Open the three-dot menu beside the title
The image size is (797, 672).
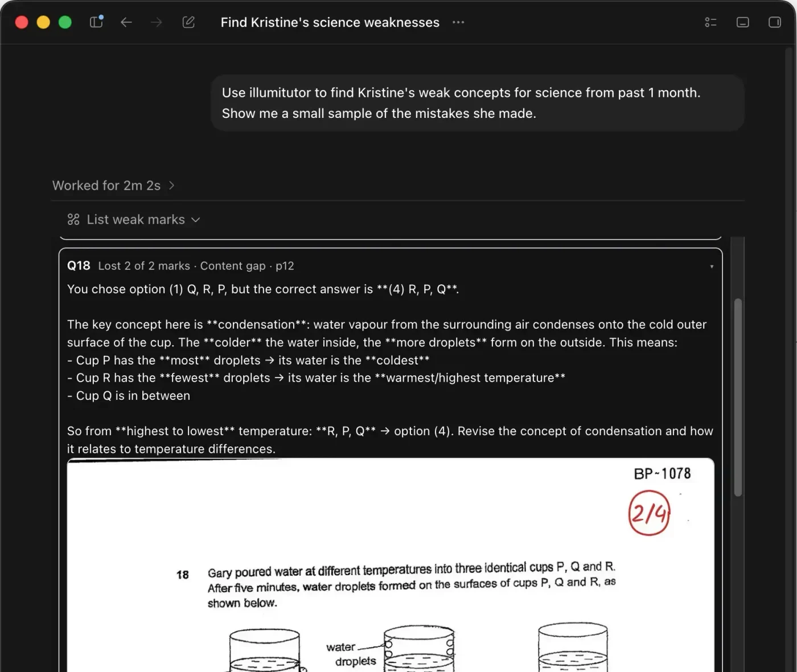click(x=458, y=22)
